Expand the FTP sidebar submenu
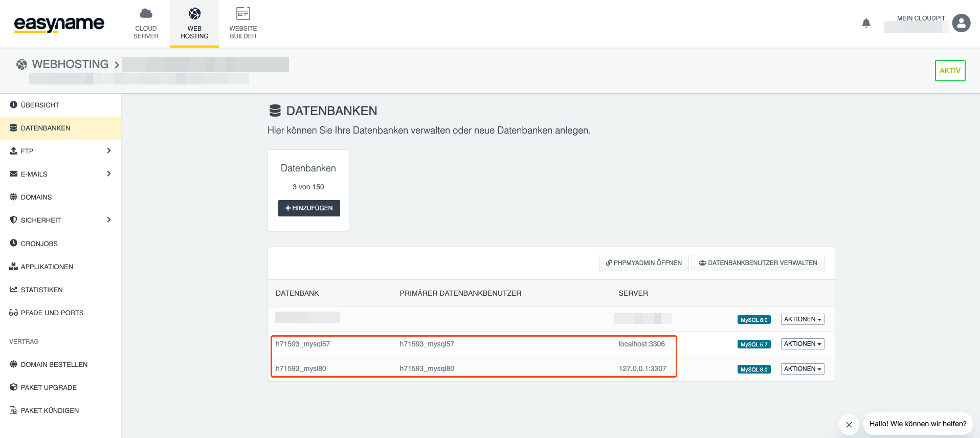This screenshot has height=438, width=980. click(108, 150)
